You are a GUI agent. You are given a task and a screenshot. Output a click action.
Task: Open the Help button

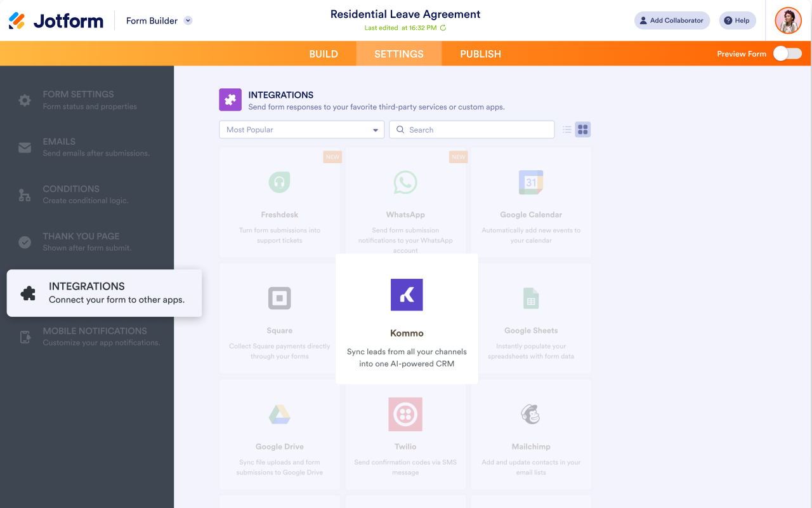click(737, 20)
